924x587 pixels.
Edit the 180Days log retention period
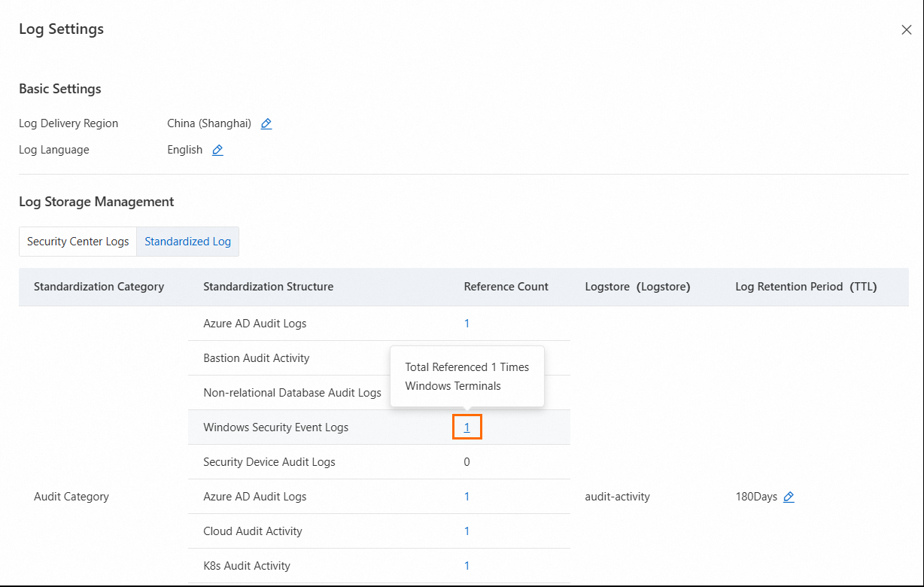coord(789,497)
